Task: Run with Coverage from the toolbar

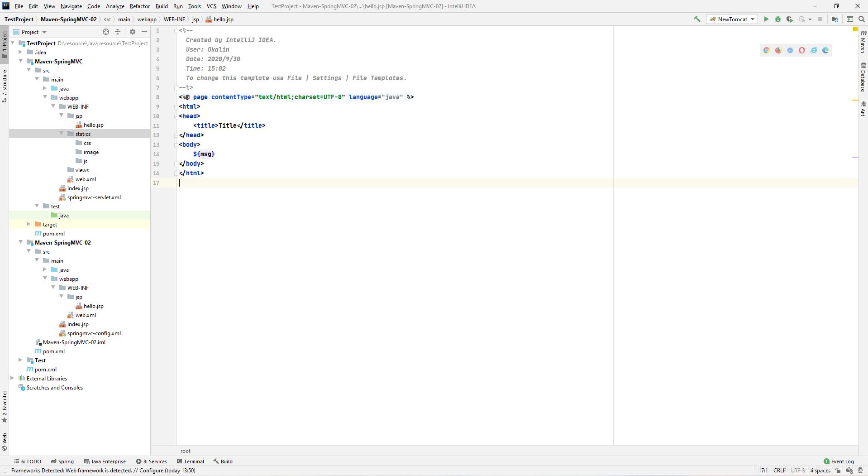Action: coord(790,19)
